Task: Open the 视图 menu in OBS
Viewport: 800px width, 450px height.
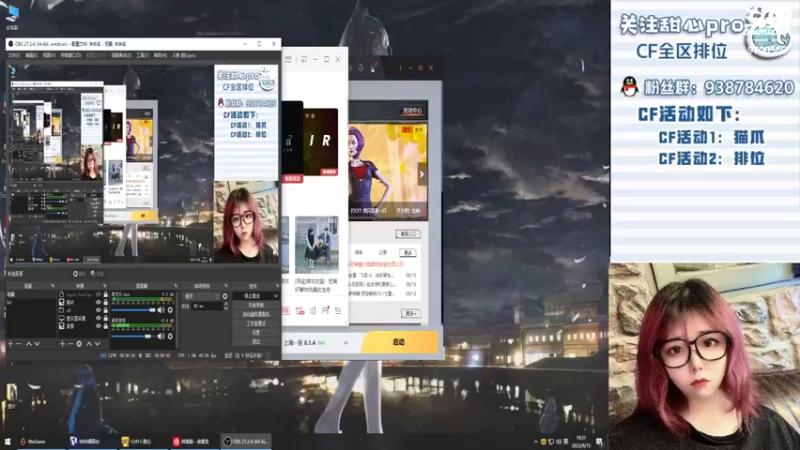Action: 48,55
